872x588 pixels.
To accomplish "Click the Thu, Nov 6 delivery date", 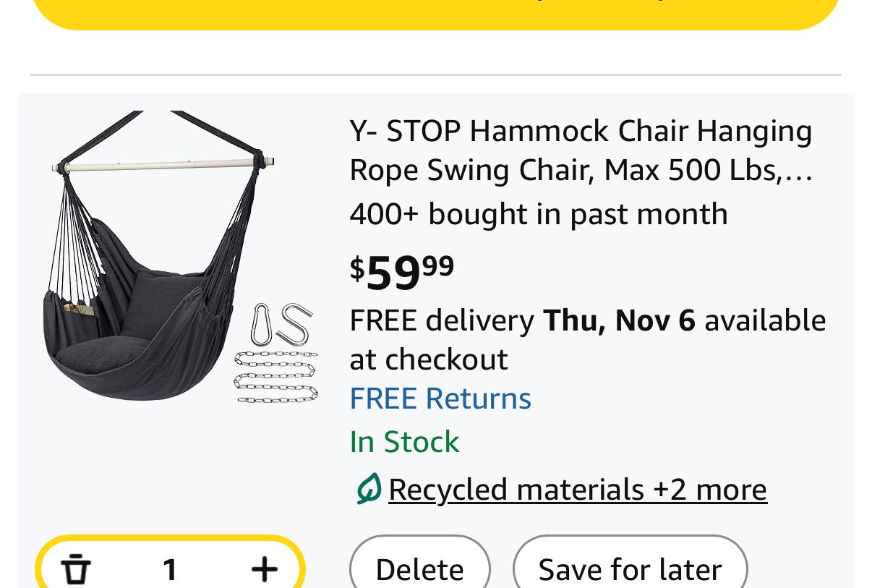I will click(619, 320).
